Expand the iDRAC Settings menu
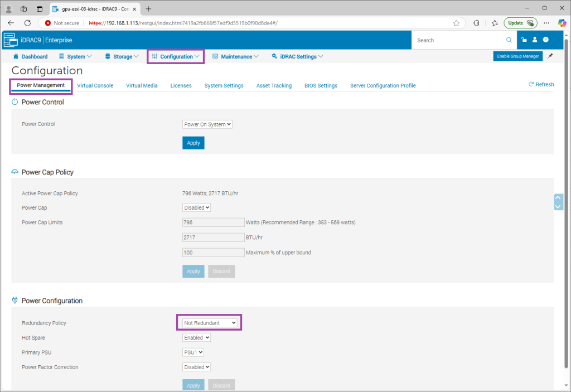 (x=297, y=57)
